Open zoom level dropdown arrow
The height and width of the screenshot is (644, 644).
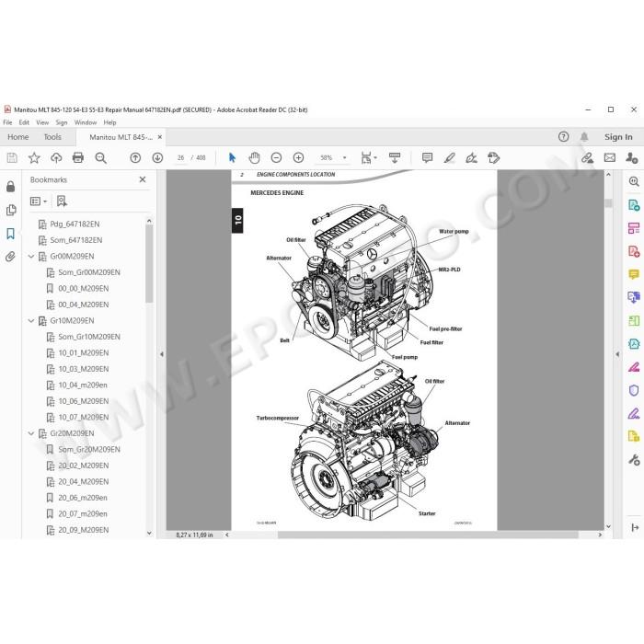pos(345,157)
